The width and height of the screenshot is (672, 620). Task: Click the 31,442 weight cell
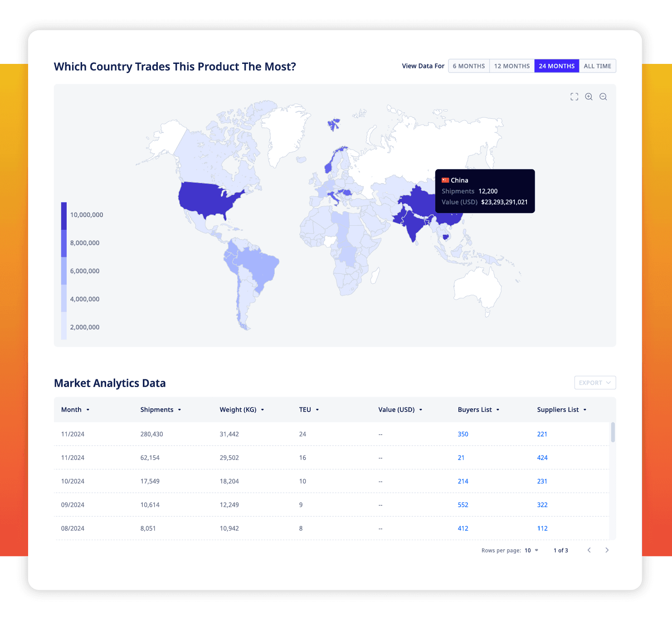(229, 434)
